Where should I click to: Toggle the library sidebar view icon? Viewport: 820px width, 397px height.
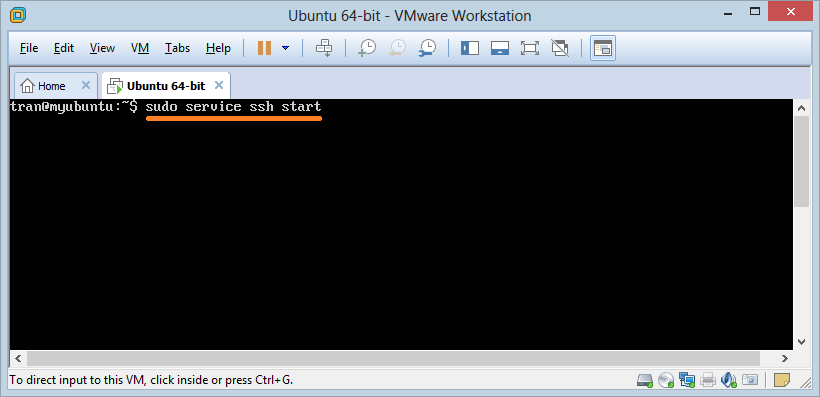pyautogui.click(x=470, y=48)
